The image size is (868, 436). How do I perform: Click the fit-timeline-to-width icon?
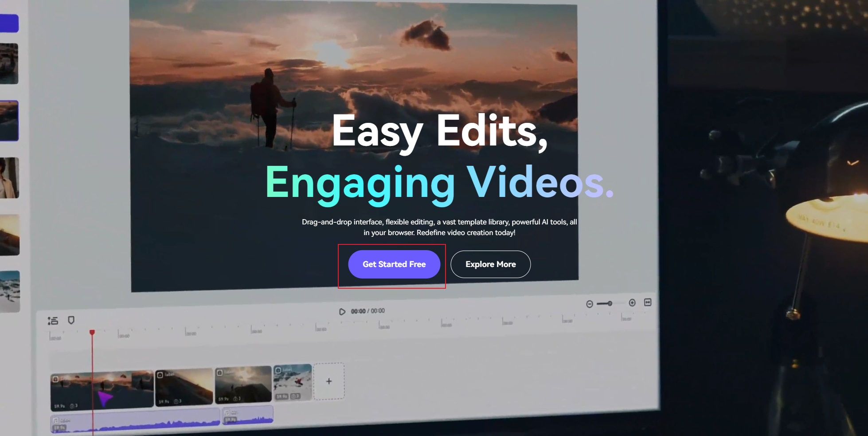click(648, 302)
